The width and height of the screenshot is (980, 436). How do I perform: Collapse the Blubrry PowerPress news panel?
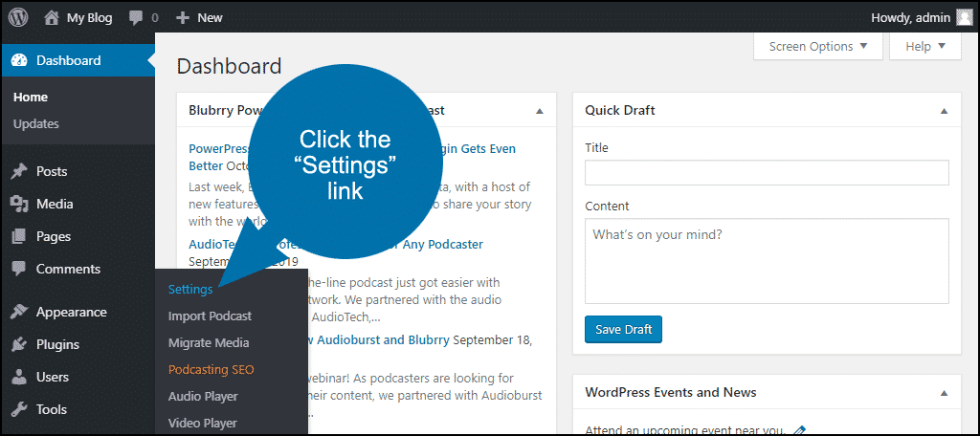coord(540,111)
